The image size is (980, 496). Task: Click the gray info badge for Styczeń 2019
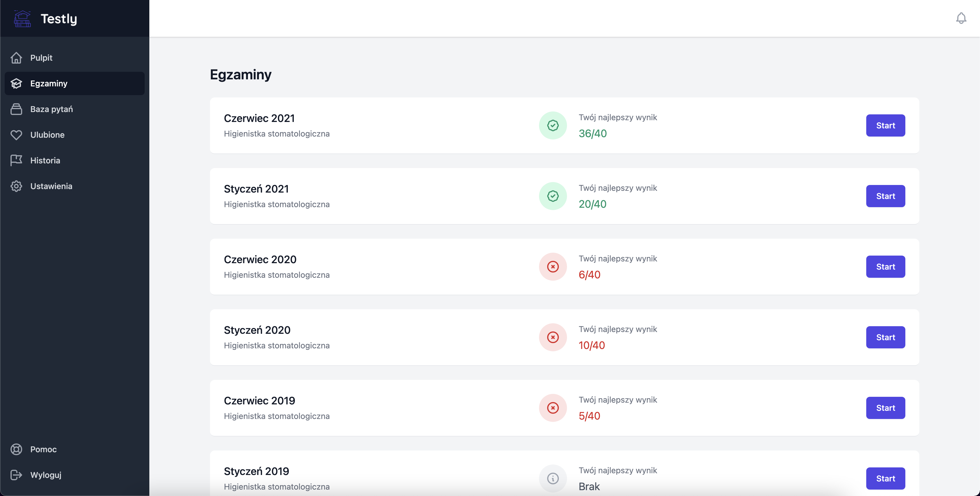pos(553,478)
